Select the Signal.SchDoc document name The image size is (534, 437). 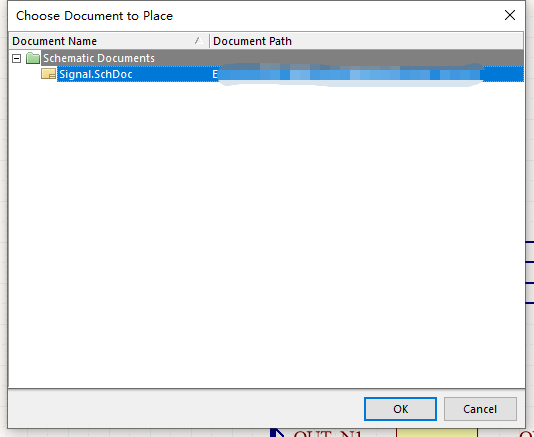coord(96,74)
